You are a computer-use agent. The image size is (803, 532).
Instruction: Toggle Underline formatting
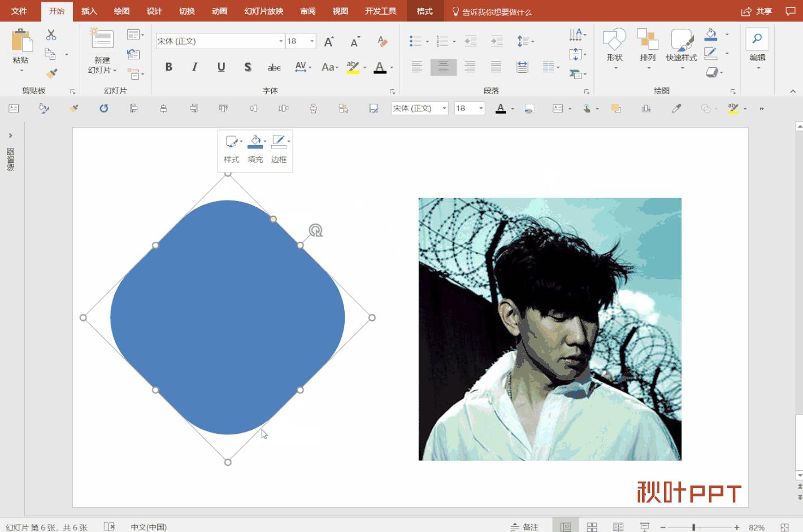221,67
